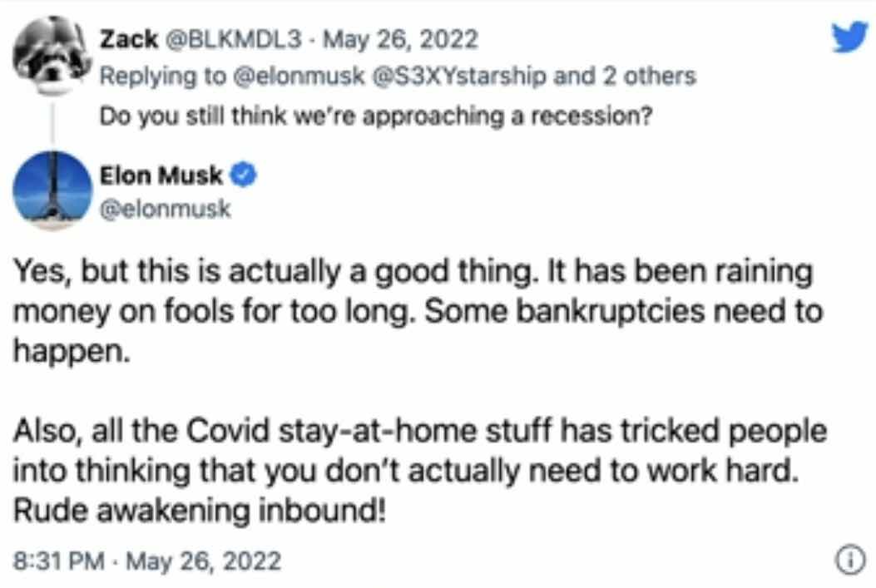Open the tweet info circle icon
The height and width of the screenshot is (588, 876).
pyautogui.click(x=850, y=560)
